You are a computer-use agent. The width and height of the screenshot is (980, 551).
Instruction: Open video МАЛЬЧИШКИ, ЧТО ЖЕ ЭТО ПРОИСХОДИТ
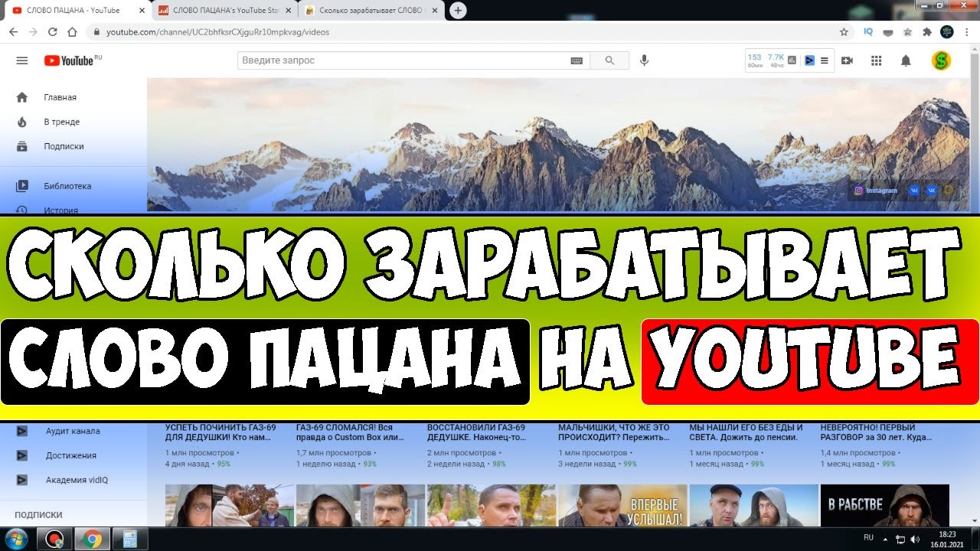point(613,432)
